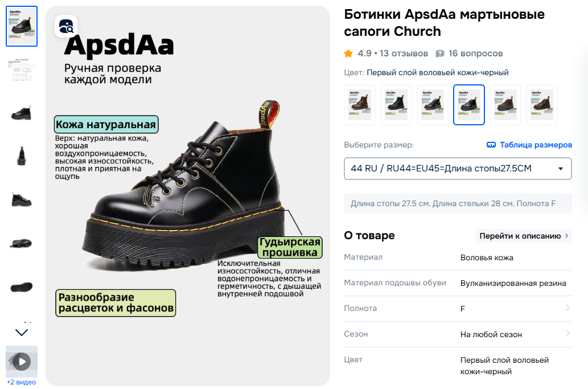588x389 pixels.
Task: Choose first color swatch, brown boot
Action: click(360, 105)
